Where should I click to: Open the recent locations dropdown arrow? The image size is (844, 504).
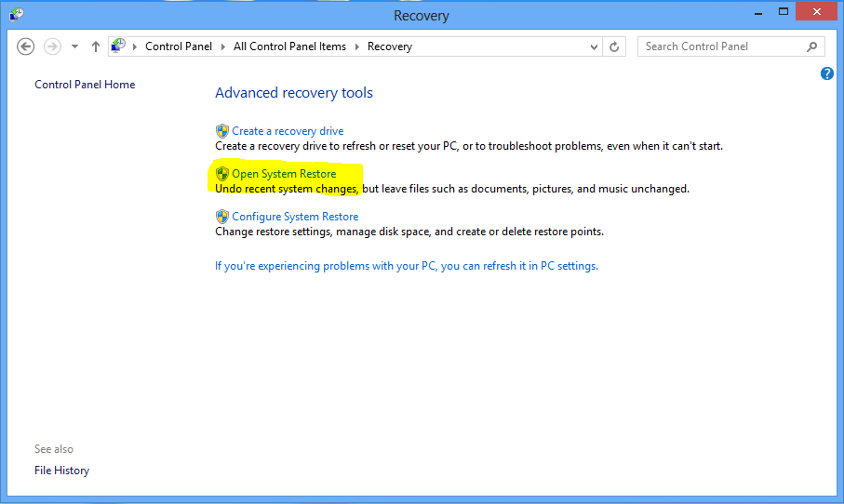pyautogui.click(x=74, y=46)
